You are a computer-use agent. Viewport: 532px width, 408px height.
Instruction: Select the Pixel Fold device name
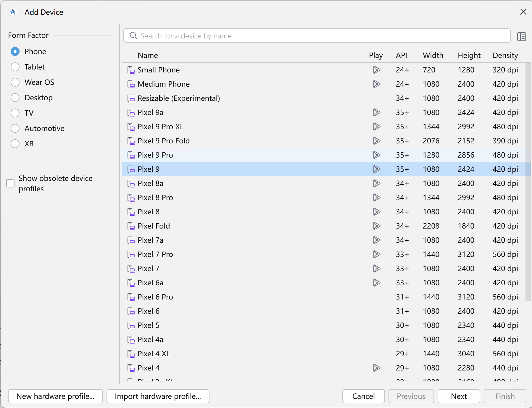point(154,226)
